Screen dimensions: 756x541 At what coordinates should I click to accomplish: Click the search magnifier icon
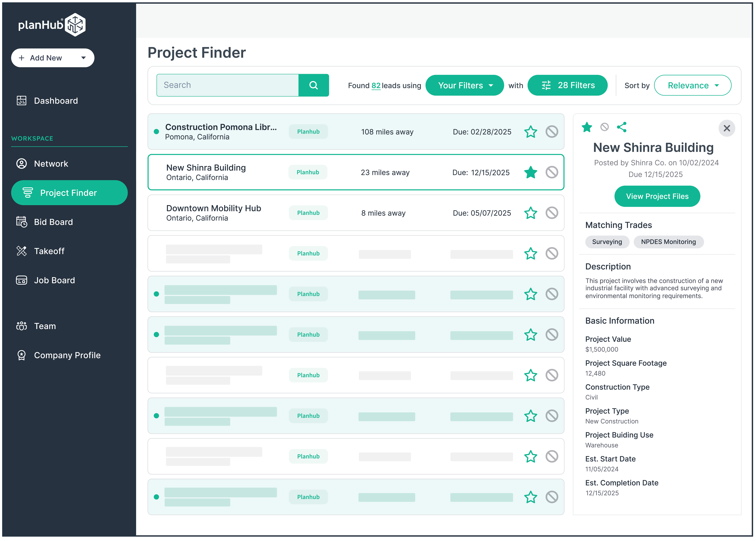[x=313, y=85]
